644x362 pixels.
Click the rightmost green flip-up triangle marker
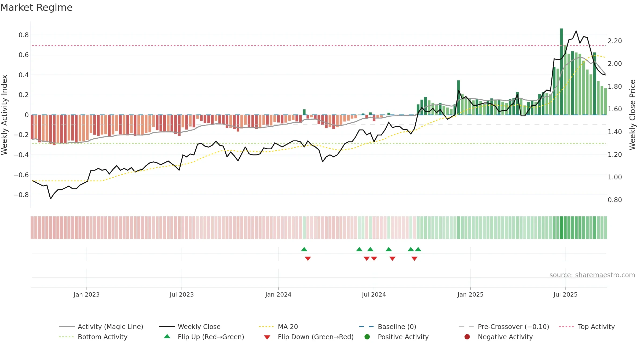coord(418,249)
